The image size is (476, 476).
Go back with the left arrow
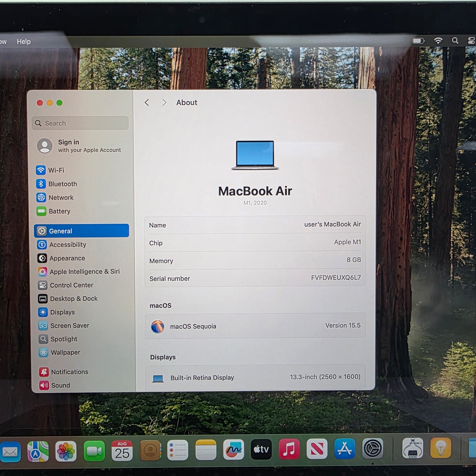click(147, 102)
